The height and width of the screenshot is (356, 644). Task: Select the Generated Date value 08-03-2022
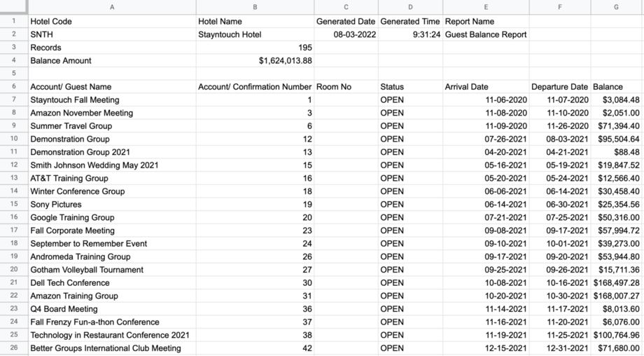346,34
